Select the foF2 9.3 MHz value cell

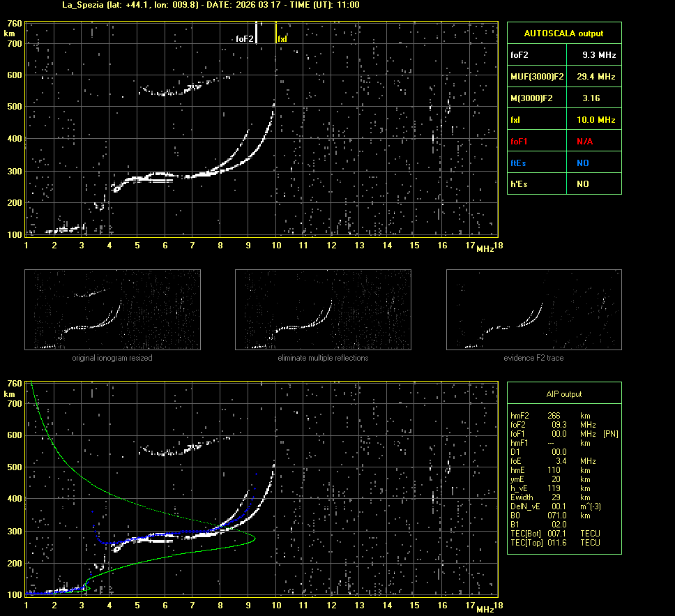599,54
